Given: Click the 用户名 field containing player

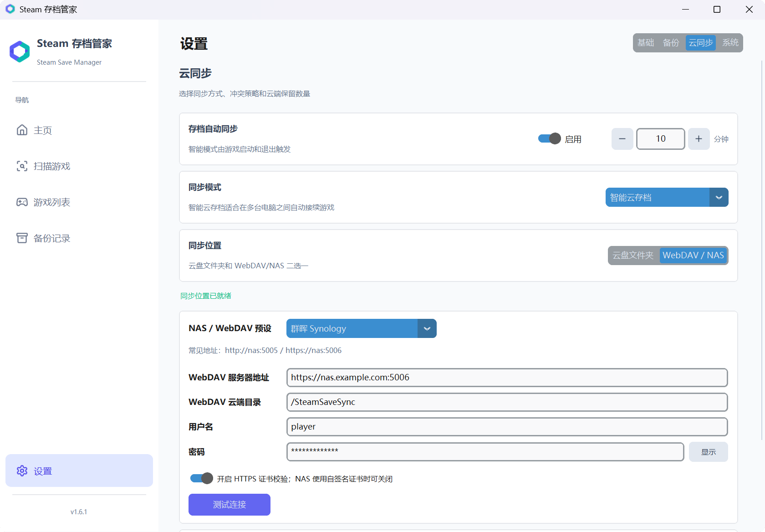Looking at the screenshot, I should tap(507, 427).
